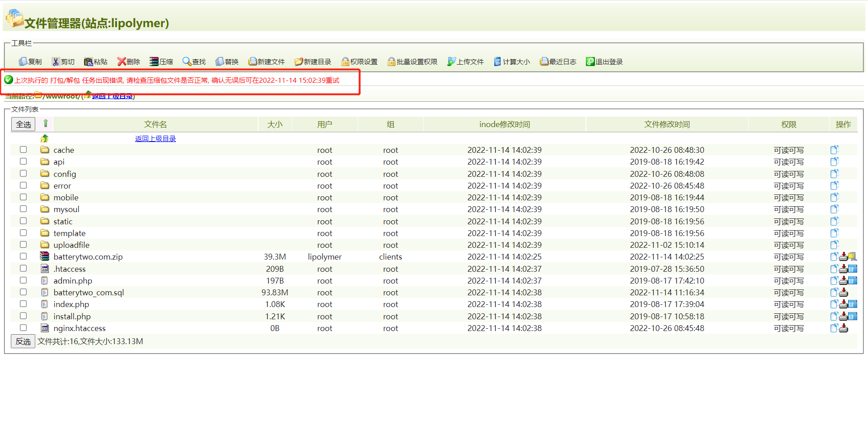
Task: Click the download icon for batterytwo.com.zip
Action: point(844,257)
